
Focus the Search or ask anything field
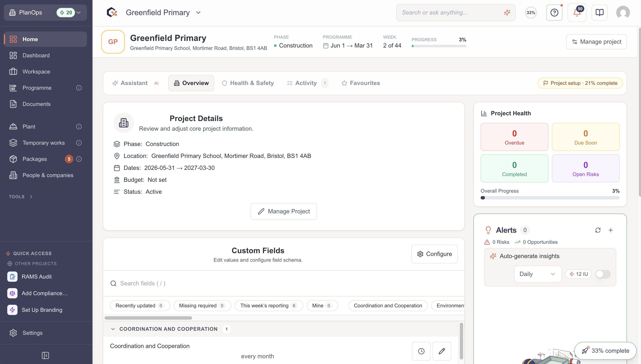pos(455,13)
